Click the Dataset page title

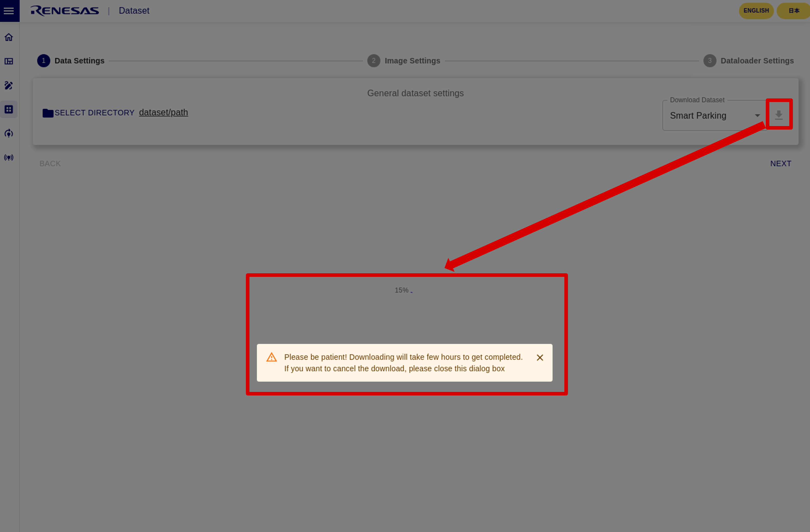[134, 10]
